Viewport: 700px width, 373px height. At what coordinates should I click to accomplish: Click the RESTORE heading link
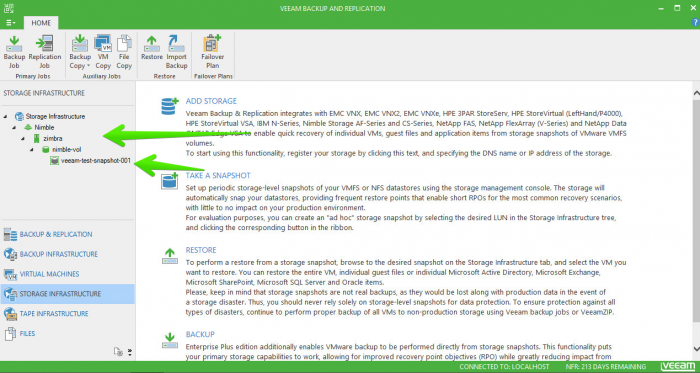tap(201, 250)
